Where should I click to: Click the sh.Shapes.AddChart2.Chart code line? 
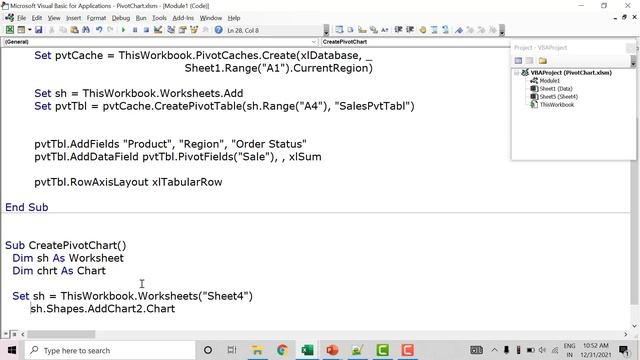tap(103, 309)
